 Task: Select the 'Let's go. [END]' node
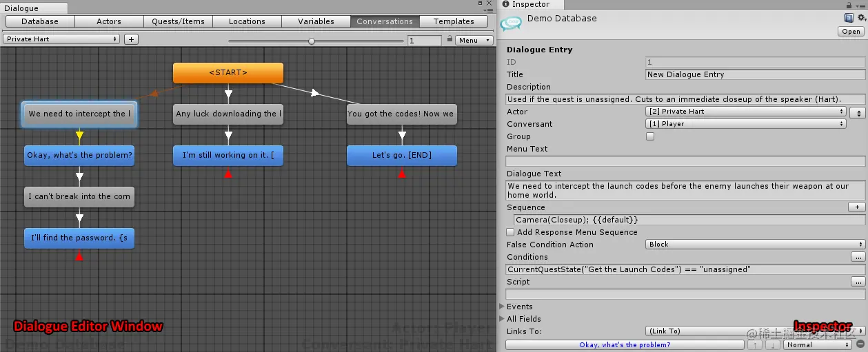pos(401,156)
